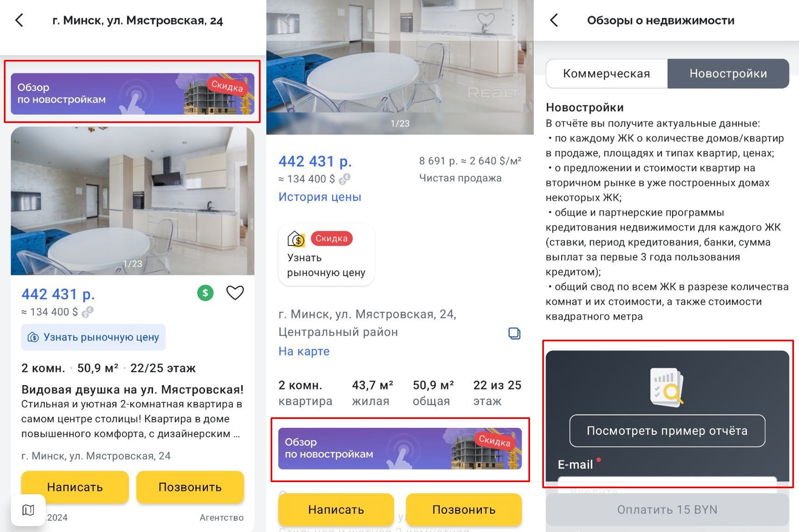
Task: Click Узнать рыночную цену blue button
Action: point(93,337)
